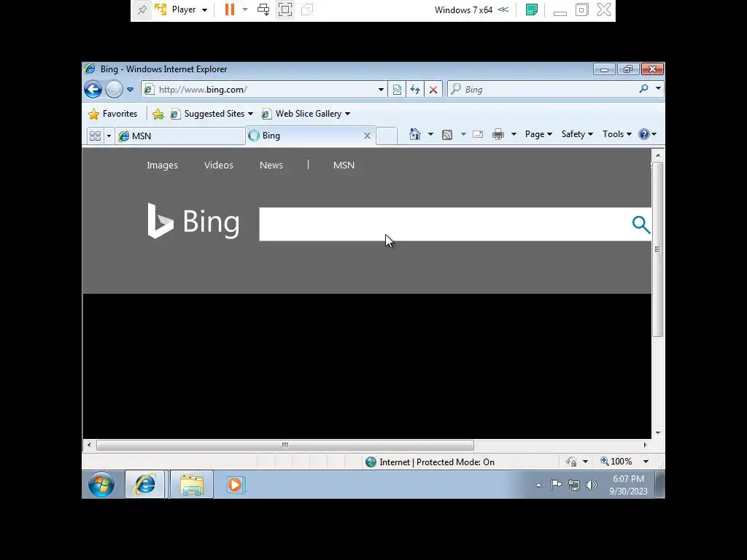747x560 pixels.
Task: Click the volume speaker tray icon
Action: pos(591,485)
